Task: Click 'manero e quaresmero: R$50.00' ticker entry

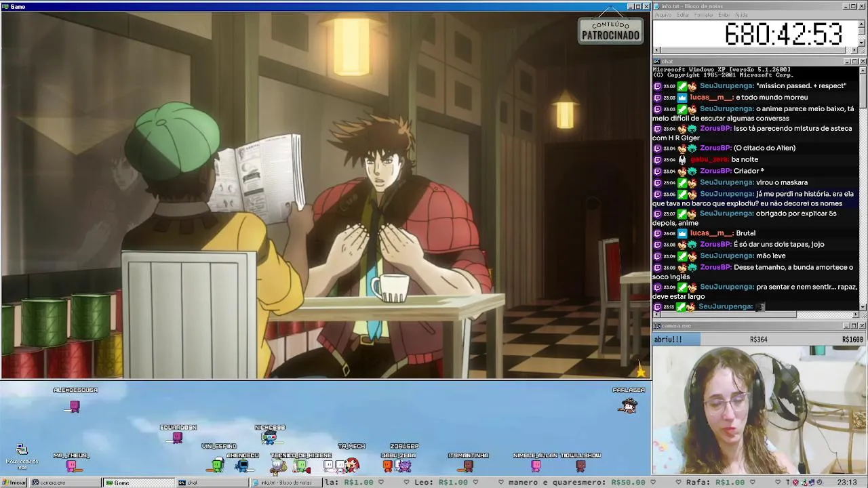Action: 576,483
